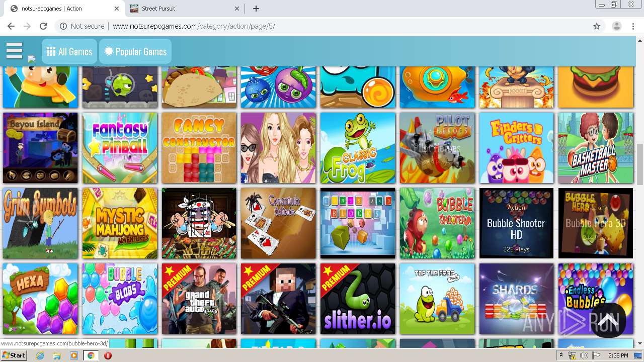The image size is (644, 362).
Task: Show hidden tray icons arrow
Action: 561,355
